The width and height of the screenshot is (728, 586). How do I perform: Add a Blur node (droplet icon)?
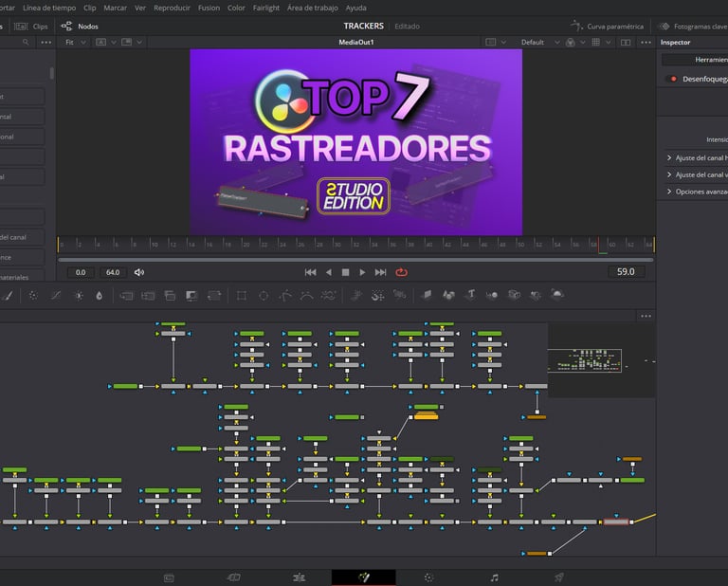click(x=99, y=295)
